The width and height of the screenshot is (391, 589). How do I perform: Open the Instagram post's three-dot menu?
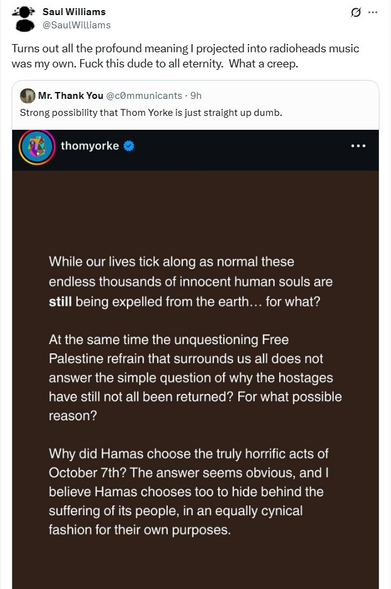[x=358, y=146]
